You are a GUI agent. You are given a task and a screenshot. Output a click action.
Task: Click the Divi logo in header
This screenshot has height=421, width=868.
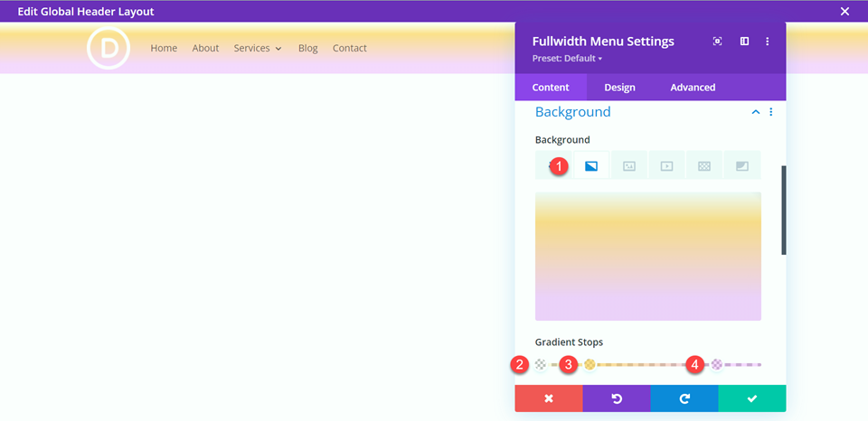108,48
